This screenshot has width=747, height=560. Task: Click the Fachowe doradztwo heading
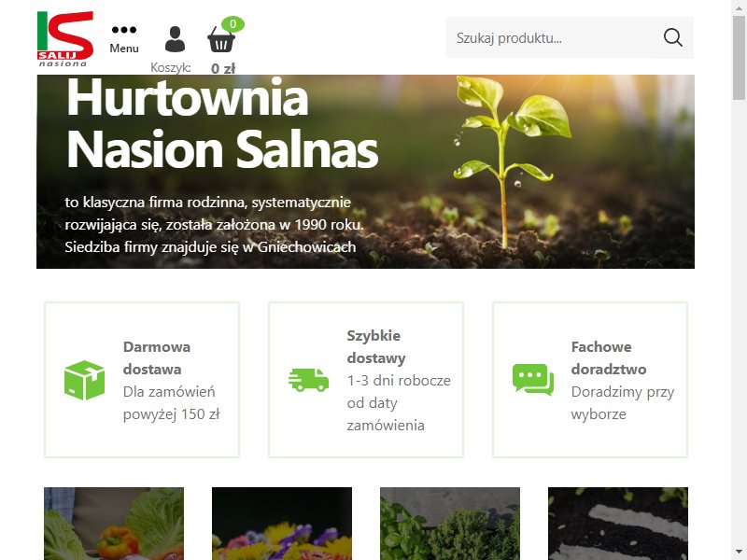point(609,358)
